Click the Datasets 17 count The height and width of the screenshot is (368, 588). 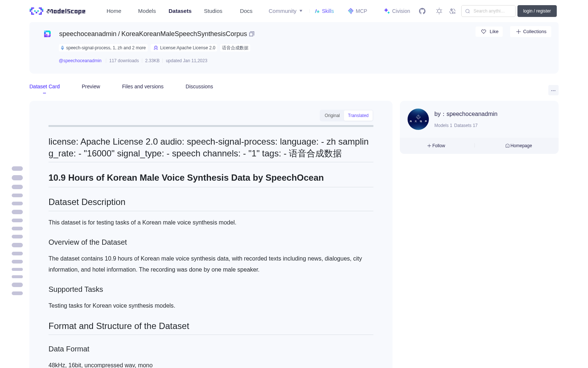tap(466, 125)
